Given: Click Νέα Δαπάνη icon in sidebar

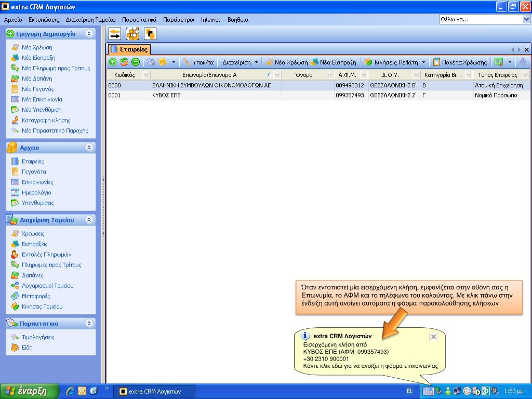Looking at the screenshot, I should [x=15, y=78].
